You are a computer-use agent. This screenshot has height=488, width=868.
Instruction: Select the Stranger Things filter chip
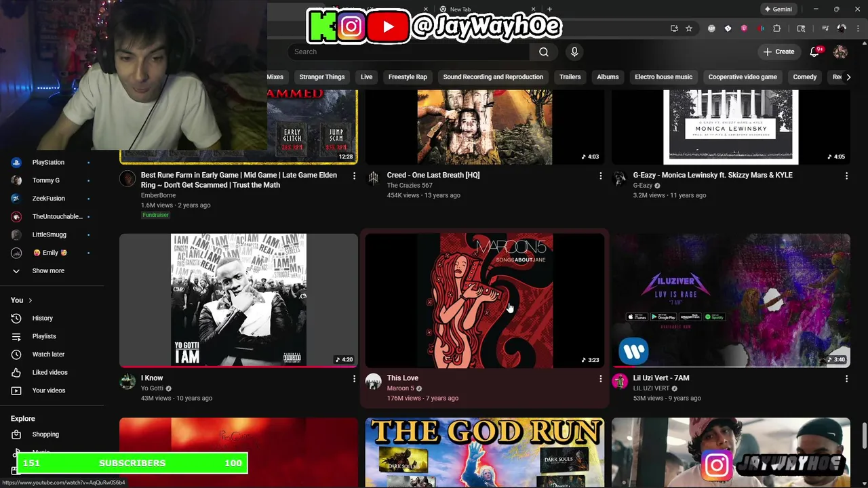(x=322, y=77)
